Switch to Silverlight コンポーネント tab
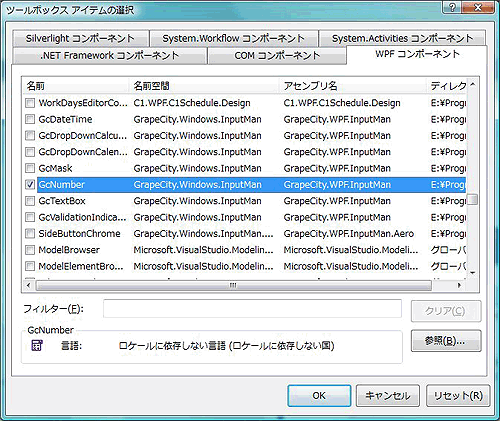The image size is (500, 421). point(81,39)
